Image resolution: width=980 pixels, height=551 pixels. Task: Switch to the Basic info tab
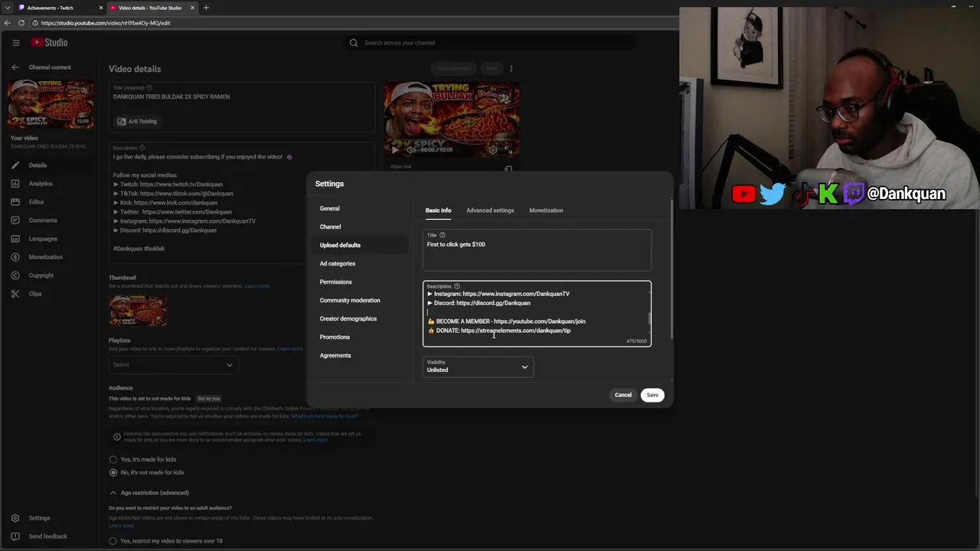pos(438,210)
